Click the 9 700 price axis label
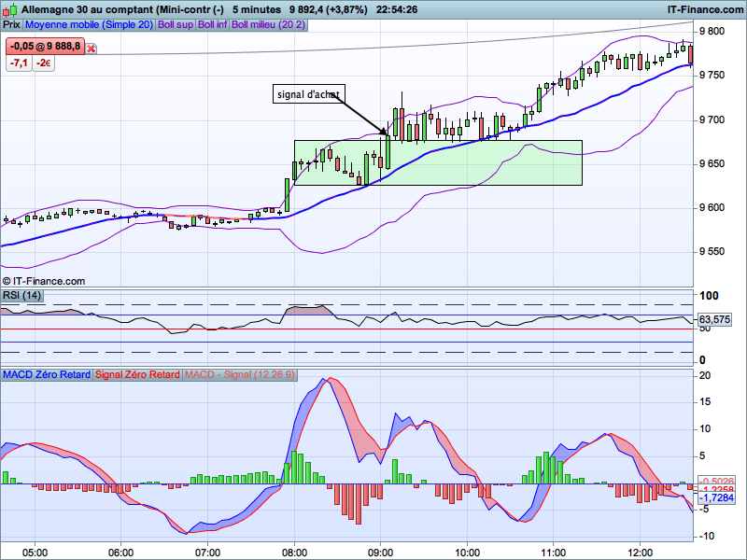The height and width of the screenshot is (560, 747). click(712, 119)
